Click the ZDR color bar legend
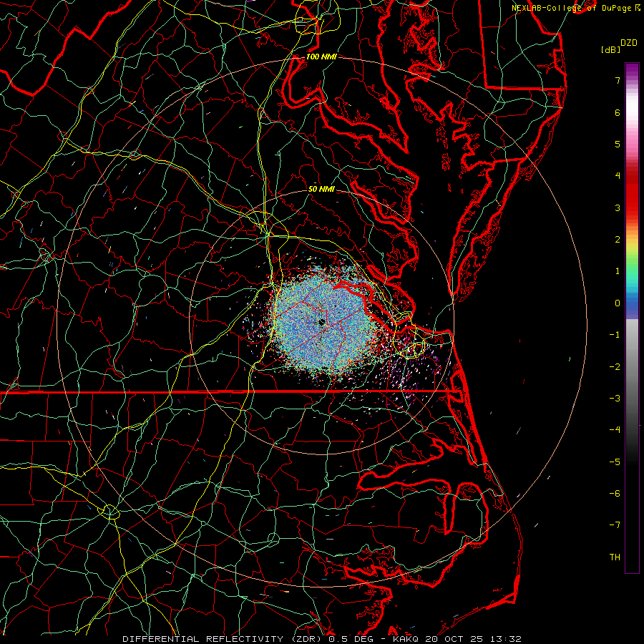This screenshot has width=644, height=644. click(632, 318)
